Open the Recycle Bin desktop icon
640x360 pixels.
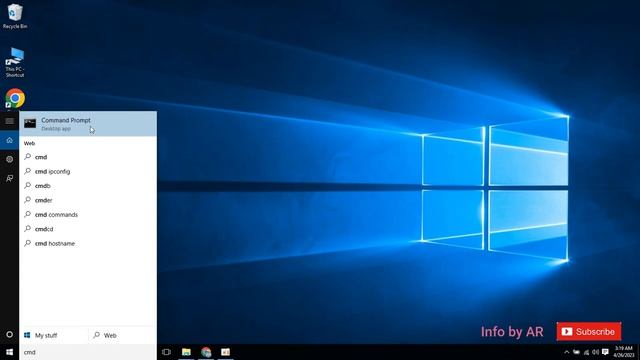pos(15,16)
